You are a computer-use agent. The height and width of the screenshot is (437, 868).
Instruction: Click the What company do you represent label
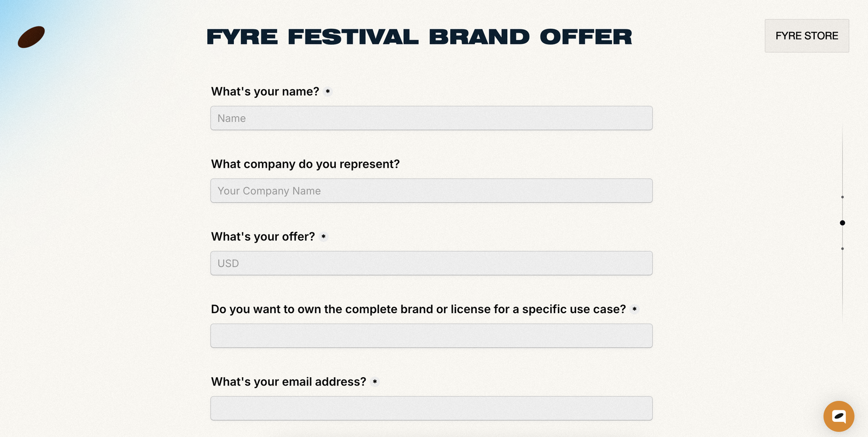coord(305,164)
